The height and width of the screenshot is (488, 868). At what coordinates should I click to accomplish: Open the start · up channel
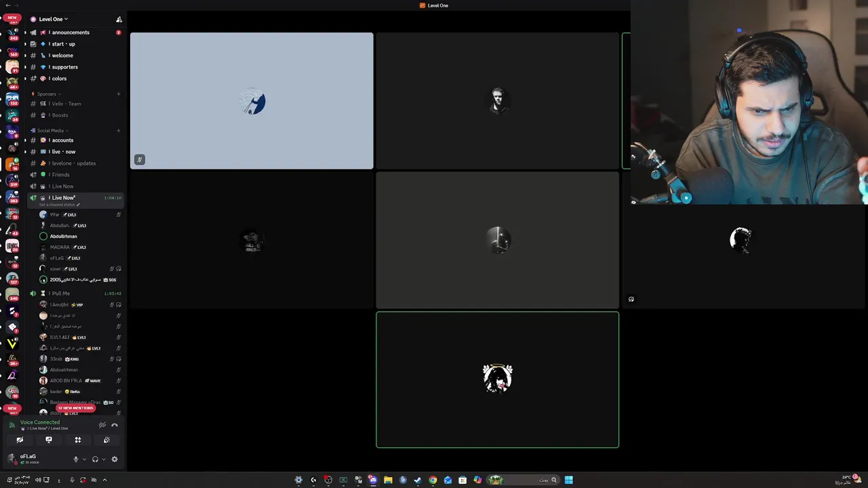coord(75,44)
